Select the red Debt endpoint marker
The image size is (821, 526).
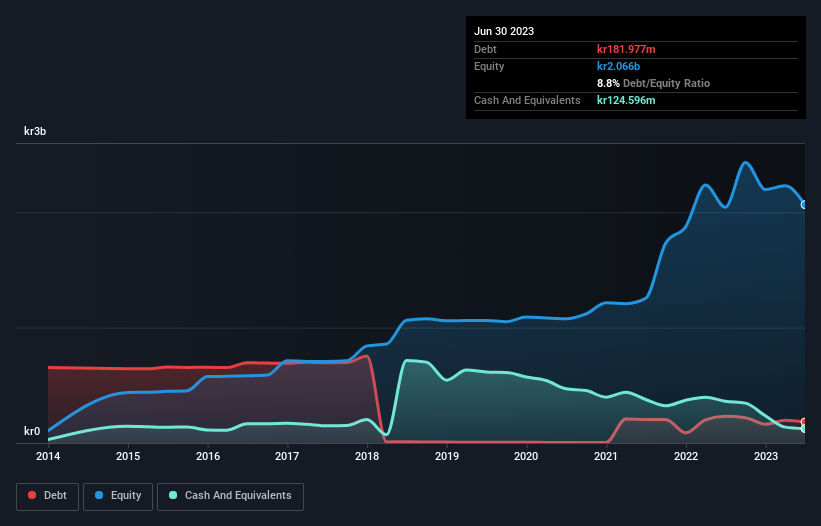point(804,422)
